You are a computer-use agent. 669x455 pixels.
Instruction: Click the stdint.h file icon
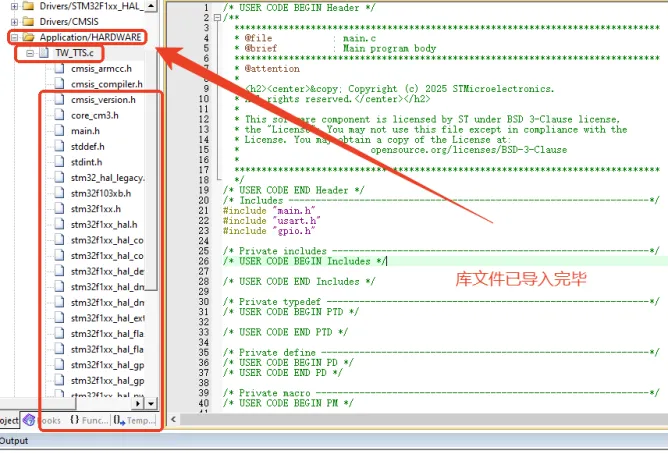(x=58, y=162)
